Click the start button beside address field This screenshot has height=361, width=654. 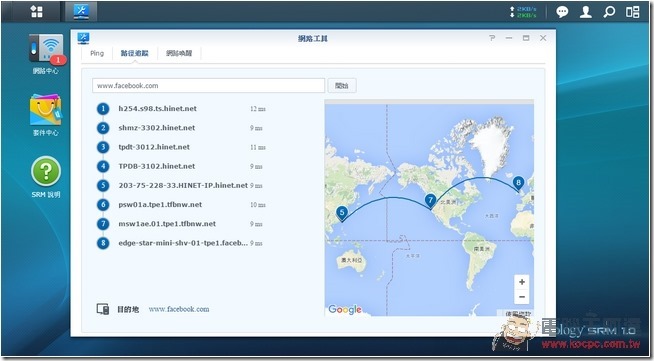point(342,85)
